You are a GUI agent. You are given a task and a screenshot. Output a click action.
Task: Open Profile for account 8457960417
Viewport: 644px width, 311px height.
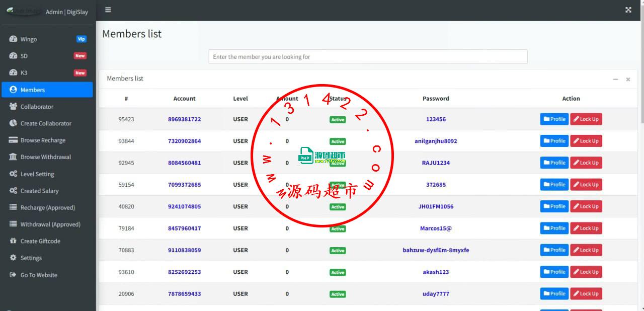point(554,228)
